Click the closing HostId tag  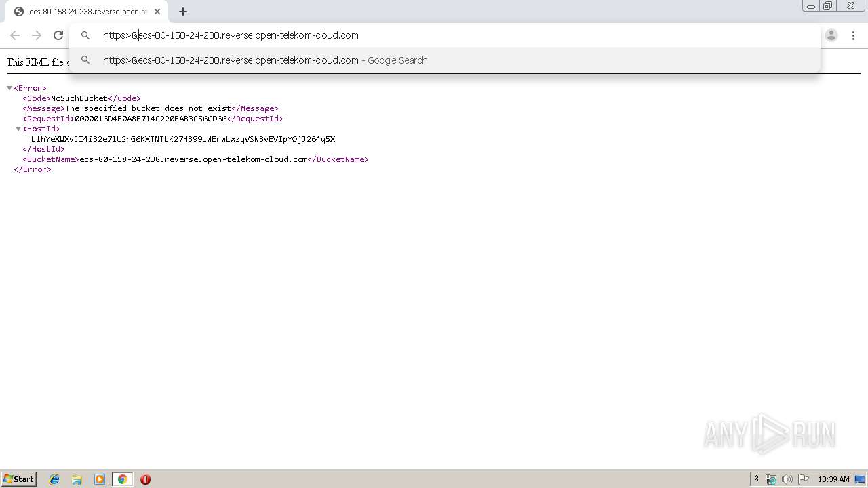(x=43, y=149)
